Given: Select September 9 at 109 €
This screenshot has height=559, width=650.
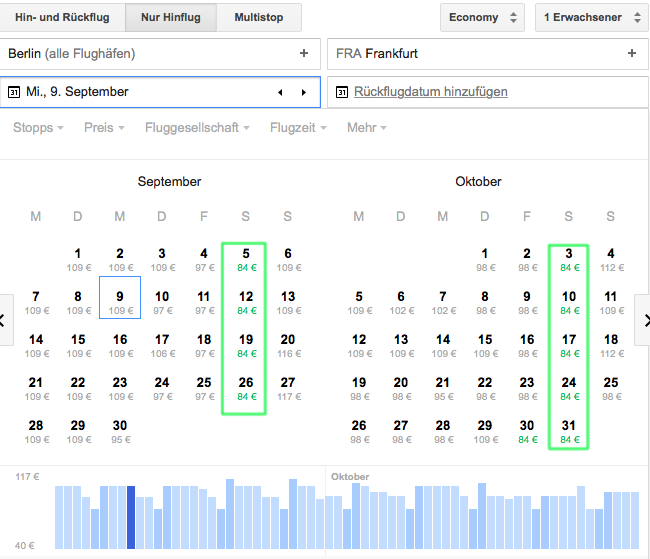Looking at the screenshot, I should [120, 298].
